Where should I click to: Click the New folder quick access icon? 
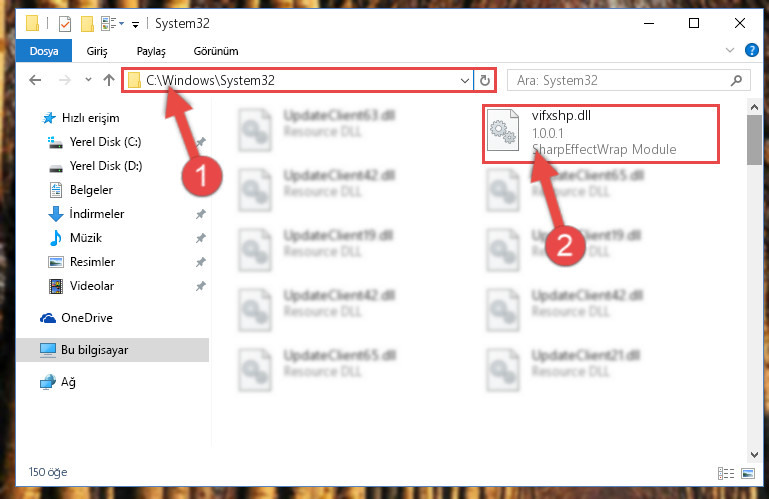tap(87, 24)
